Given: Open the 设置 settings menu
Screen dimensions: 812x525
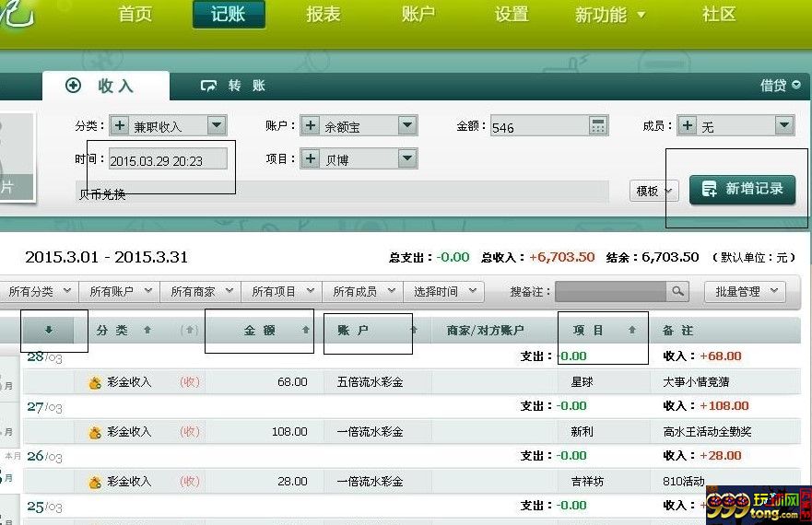Looking at the screenshot, I should 512,14.
